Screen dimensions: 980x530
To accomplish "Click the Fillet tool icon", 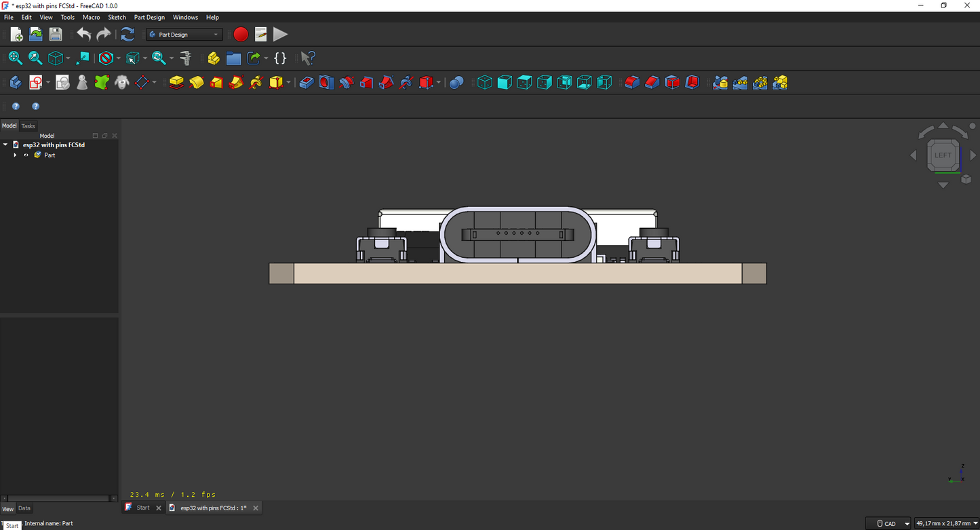I will point(632,82).
